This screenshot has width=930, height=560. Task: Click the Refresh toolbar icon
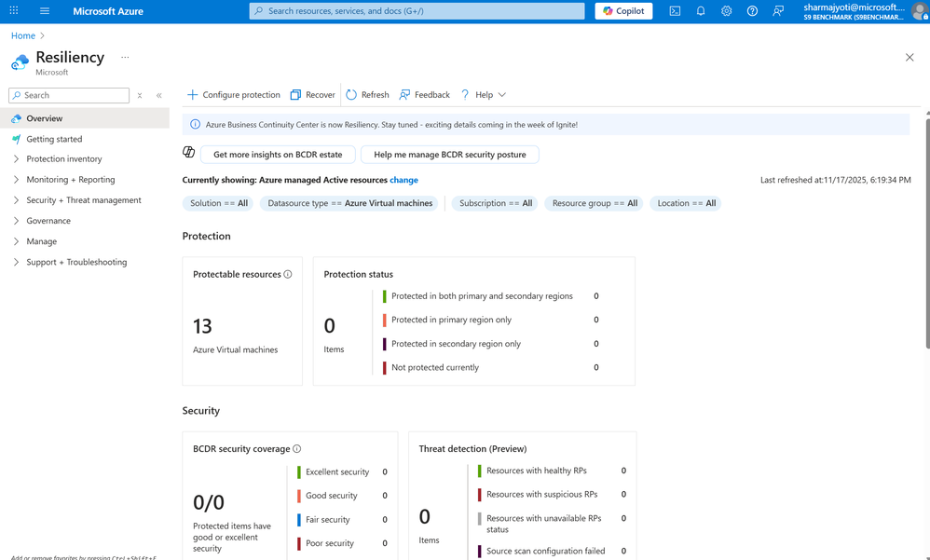coord(351,95)
